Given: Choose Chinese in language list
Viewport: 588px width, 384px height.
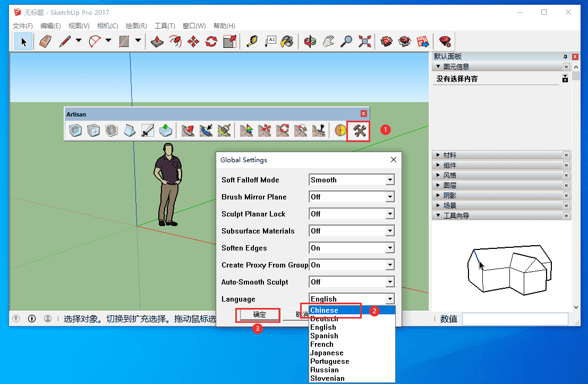Looking at the screenshot, I should (352, 310).
